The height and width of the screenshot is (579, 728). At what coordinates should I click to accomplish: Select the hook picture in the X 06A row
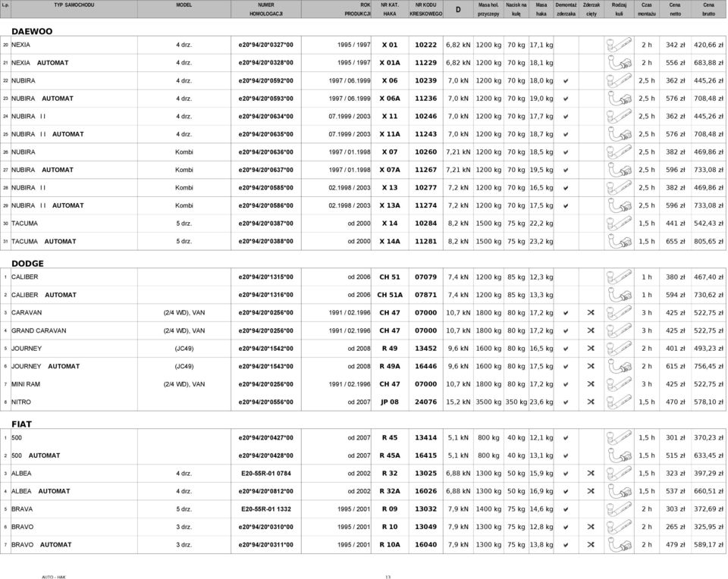coord(619,99)
